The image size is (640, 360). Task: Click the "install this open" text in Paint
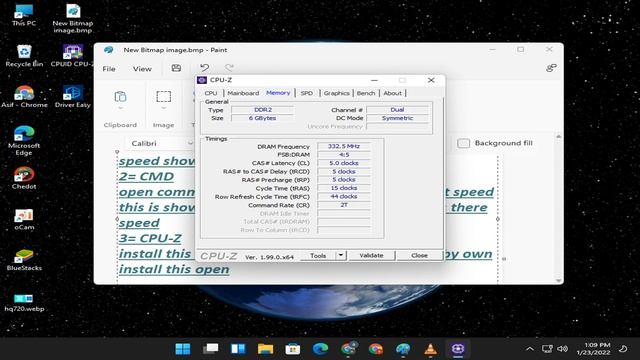tap(174, 269)
